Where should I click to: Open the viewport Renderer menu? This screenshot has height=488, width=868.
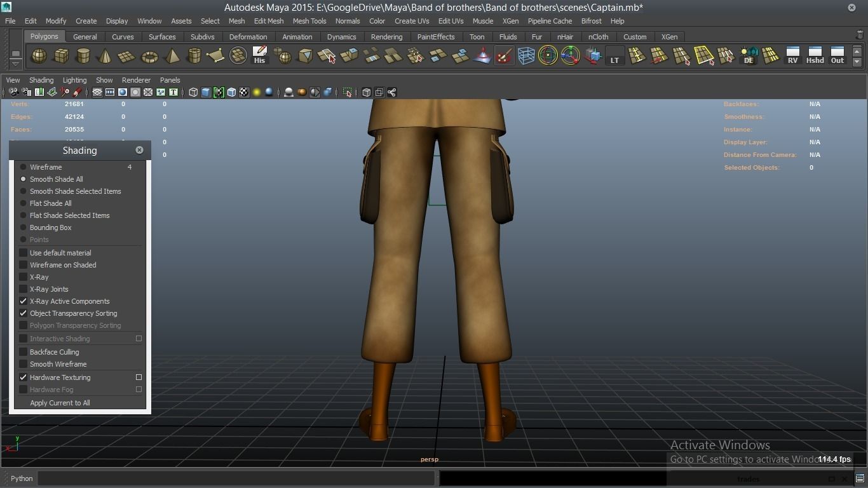(136, 80)
